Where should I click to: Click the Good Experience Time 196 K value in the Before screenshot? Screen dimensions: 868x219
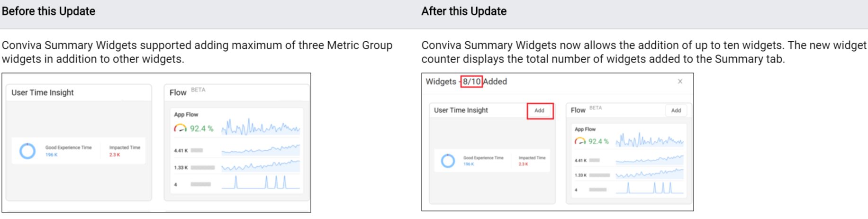(51, 155)
